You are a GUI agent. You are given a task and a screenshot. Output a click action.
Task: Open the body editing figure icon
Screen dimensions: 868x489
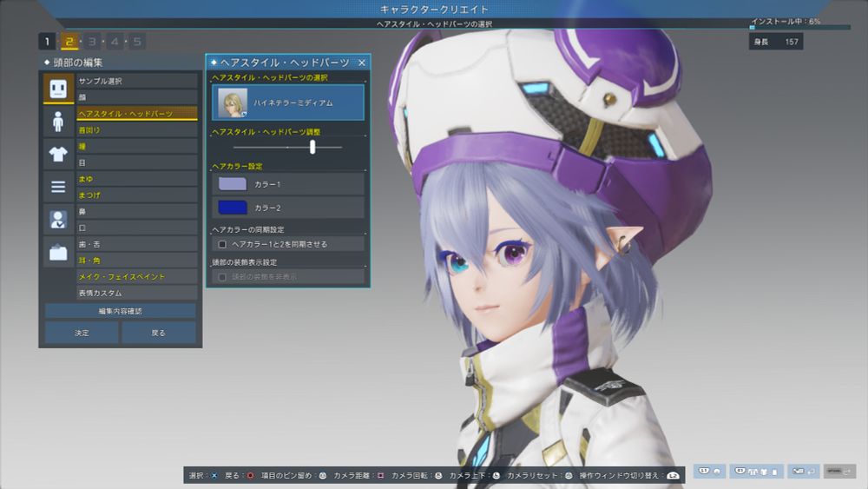tap(58, 122)
